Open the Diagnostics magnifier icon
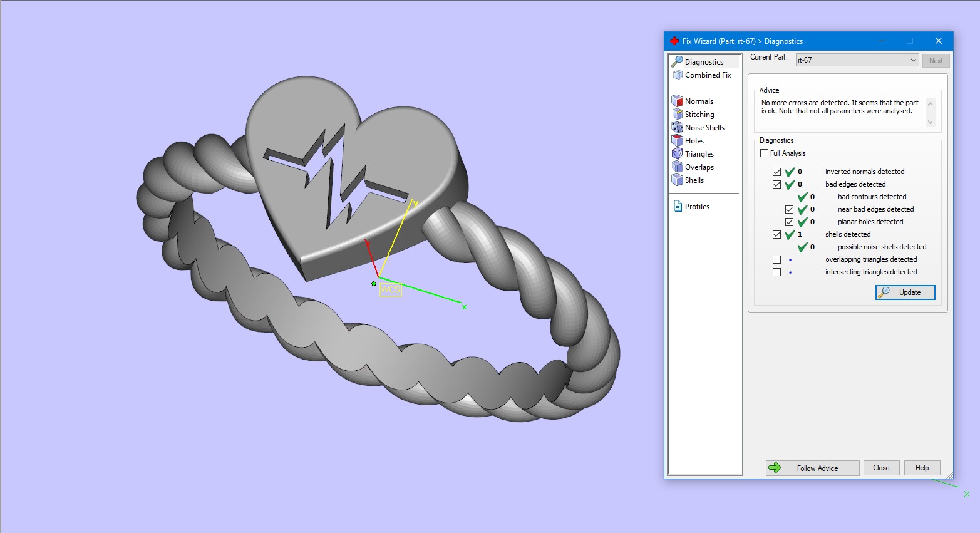 tap(677, 61)
